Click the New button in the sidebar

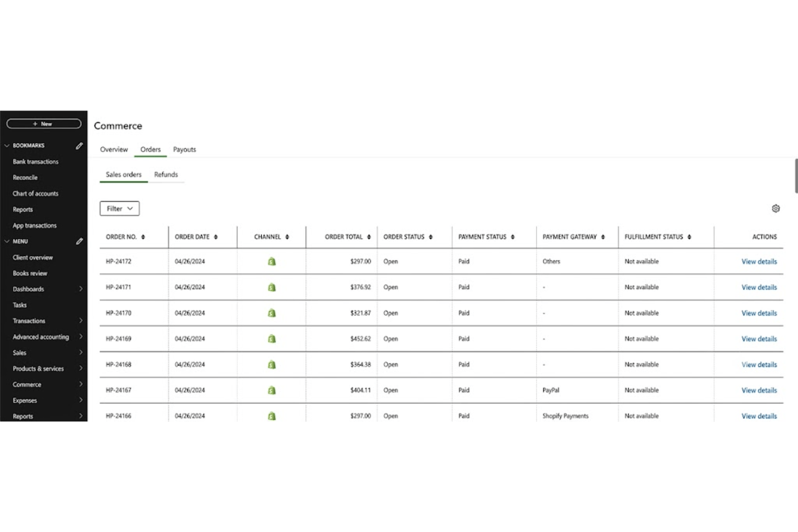click(x=44, y=124)
